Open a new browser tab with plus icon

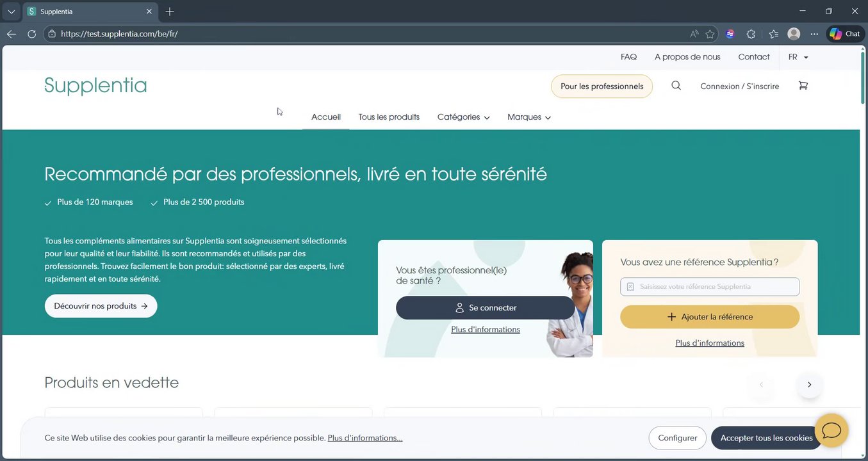pyautogui.click(x=170, y=12)
